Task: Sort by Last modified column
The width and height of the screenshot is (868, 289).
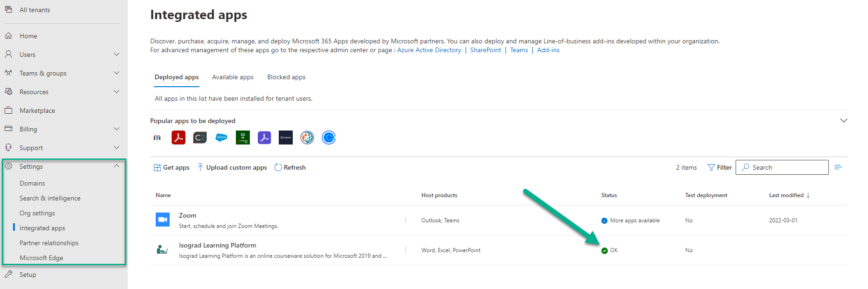Action: point(789,195)
